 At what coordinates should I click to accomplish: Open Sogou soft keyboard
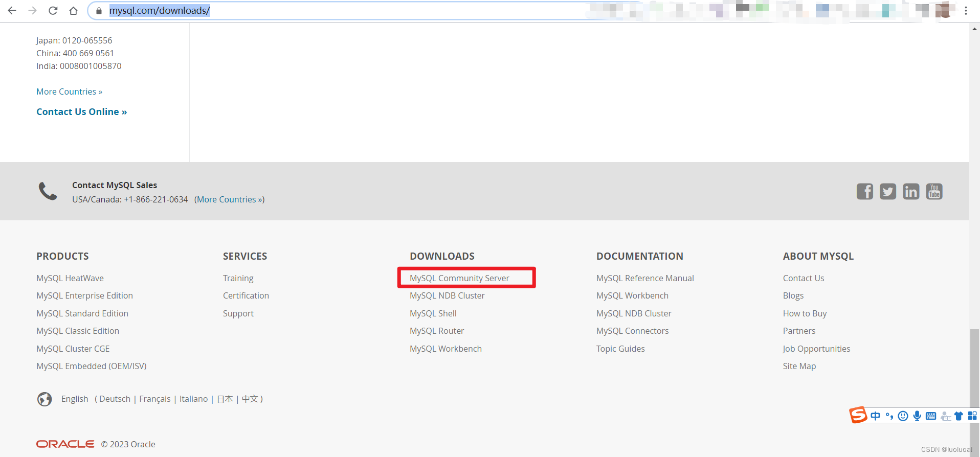coord(931,416)
